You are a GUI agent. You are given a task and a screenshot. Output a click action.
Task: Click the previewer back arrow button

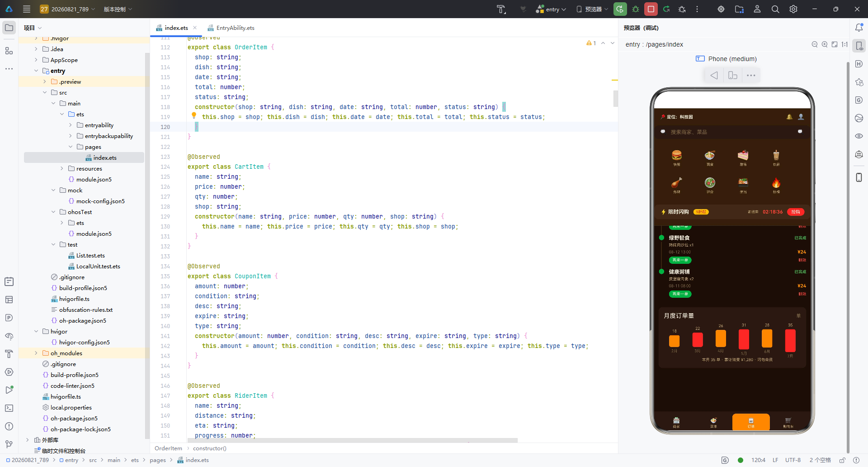(x=714, y=76)
